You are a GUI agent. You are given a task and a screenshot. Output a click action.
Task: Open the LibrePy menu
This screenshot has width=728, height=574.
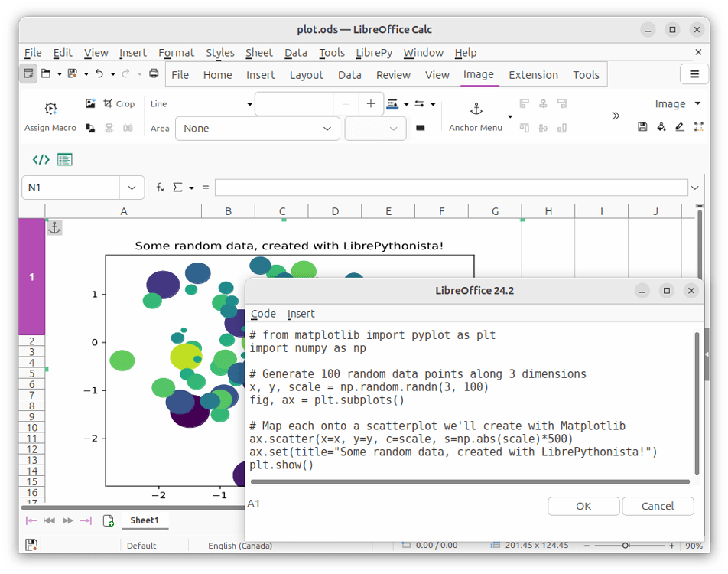click(374, 53)
